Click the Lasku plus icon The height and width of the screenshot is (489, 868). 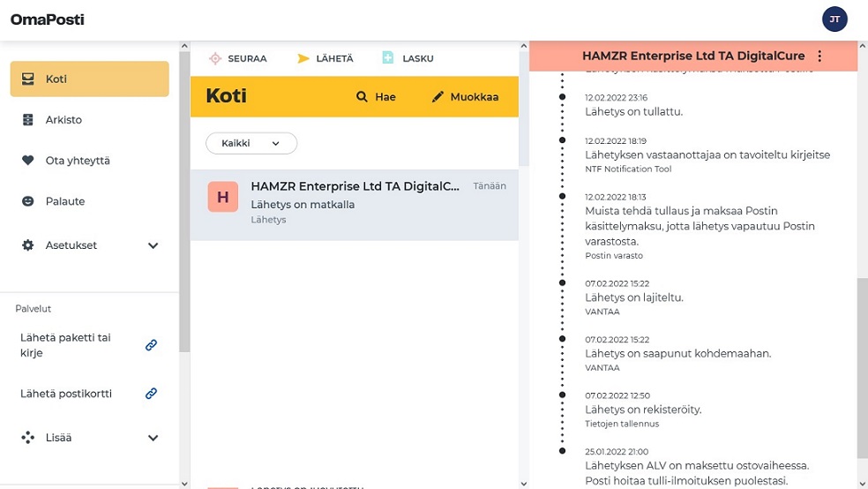click(388, 58)
